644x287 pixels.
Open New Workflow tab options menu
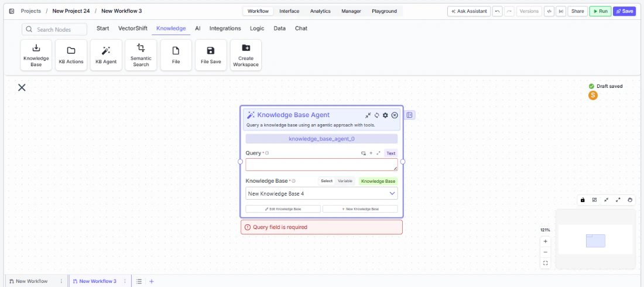point(61,281)
